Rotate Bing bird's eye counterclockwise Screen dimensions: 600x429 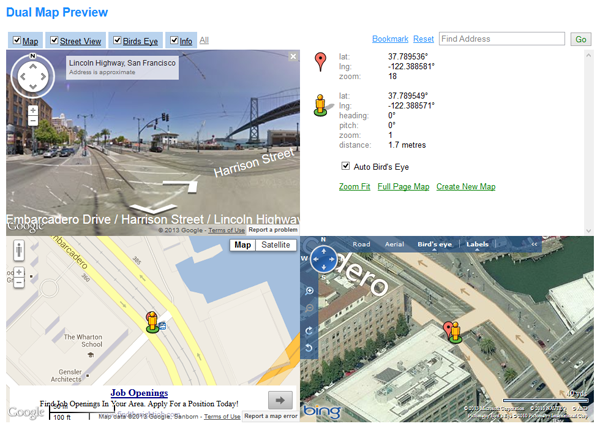[309, 347]
